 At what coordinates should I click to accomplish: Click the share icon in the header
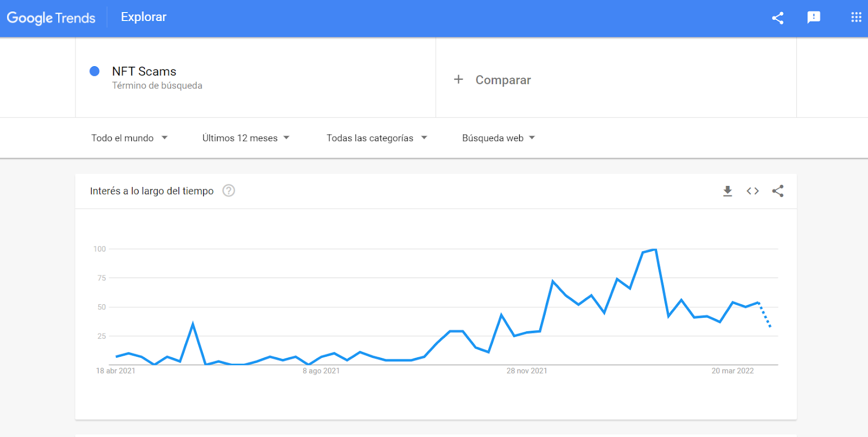tap(777, 18)
